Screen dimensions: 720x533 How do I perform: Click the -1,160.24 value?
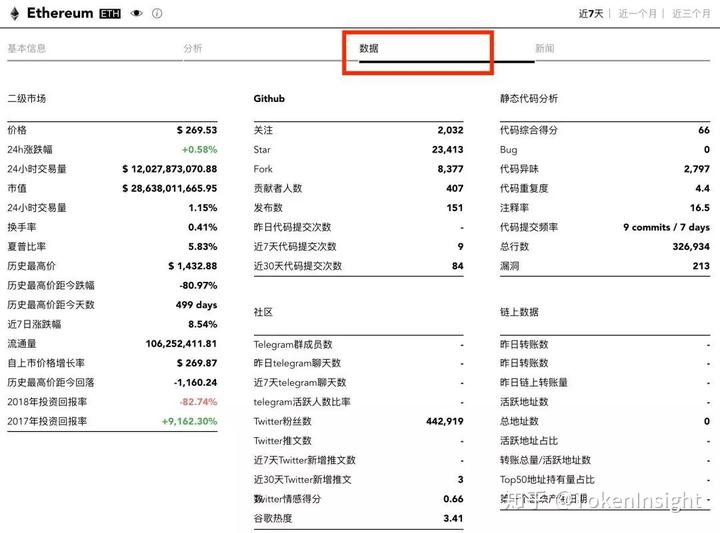(x=196, y=382)
